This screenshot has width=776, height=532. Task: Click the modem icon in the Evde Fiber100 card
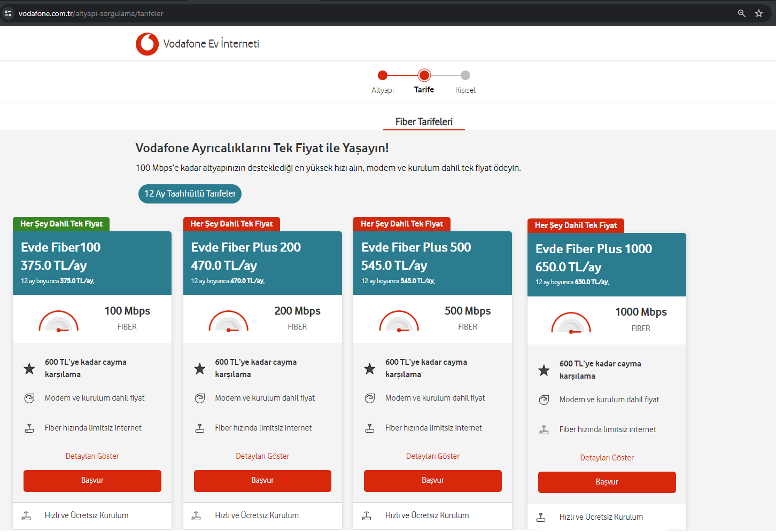click(x=29, y=398)
